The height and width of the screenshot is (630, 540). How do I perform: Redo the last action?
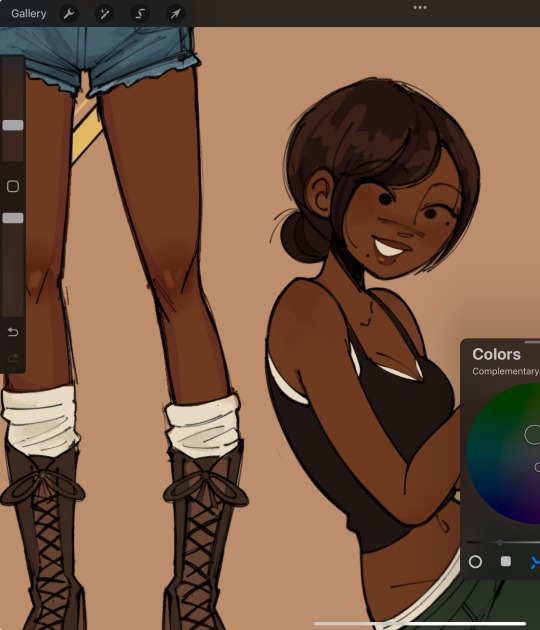[13, 357]
